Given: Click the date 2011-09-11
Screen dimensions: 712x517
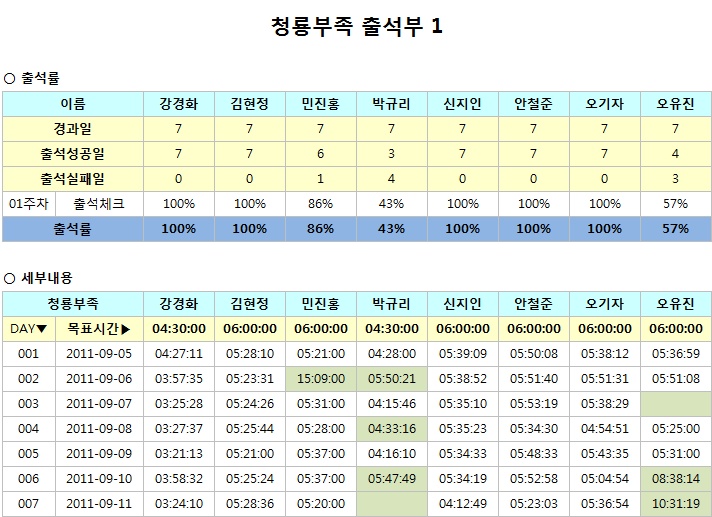Looking at the screenshot, I should (x=99, y=503).
